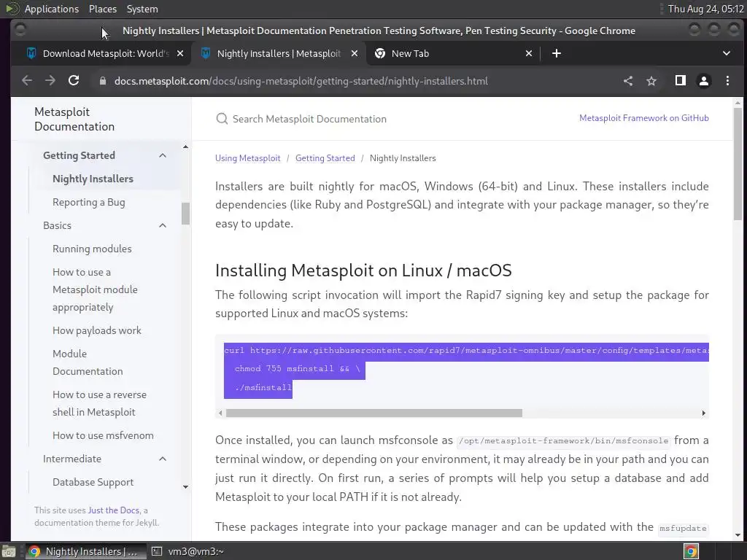
Task: Open How payloads work page
Action: click(97, 330)
